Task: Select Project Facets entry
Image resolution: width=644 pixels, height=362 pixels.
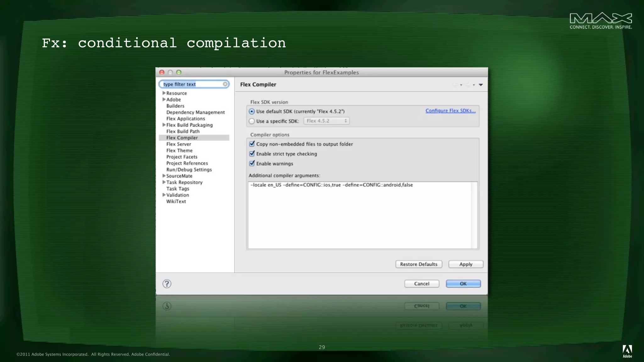Action: click(182, 157)
